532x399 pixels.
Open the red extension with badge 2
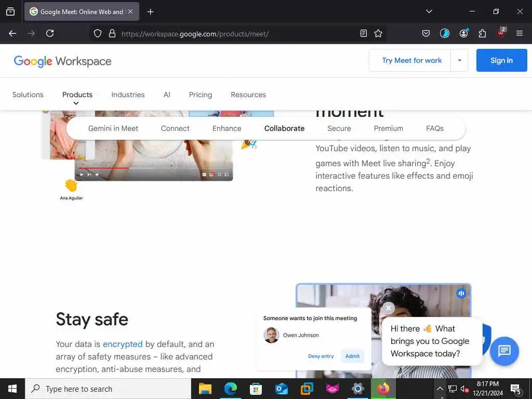click(501, 33)
